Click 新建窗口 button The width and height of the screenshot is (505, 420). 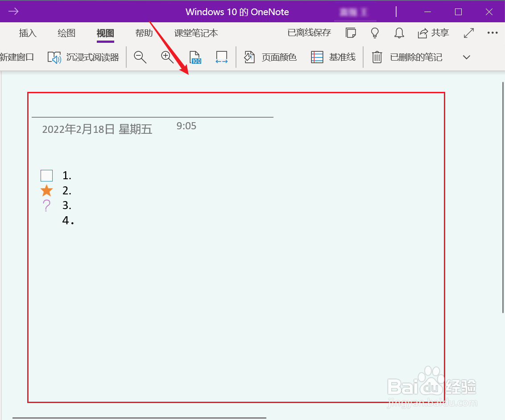tap(17, 57)
